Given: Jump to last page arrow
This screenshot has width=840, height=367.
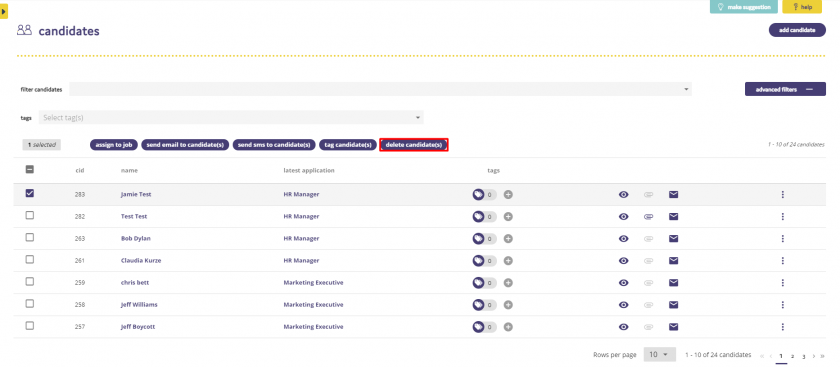Looking at the screenshot, I should pyautogui.click(x=822, y=356).
